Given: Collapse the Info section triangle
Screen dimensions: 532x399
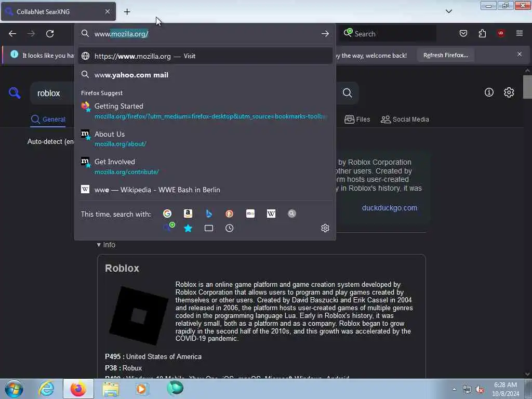Looking at the screenshot, I should pyautogui.click(x=99, y=245).
